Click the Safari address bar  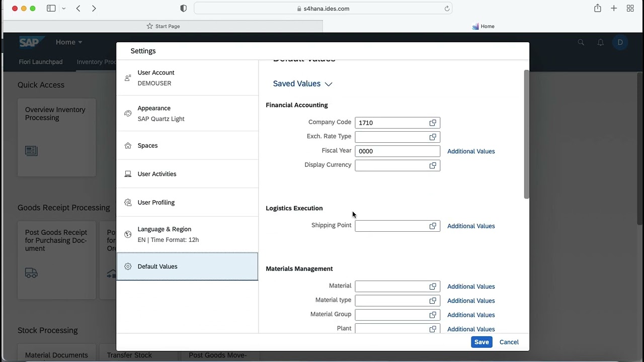[323, 9]
